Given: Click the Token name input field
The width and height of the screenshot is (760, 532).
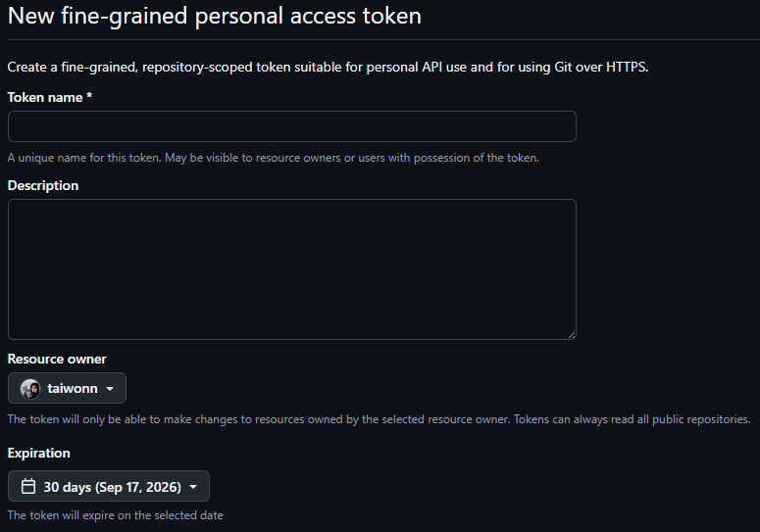Looking at the screenshot, I should coord(292,126).
